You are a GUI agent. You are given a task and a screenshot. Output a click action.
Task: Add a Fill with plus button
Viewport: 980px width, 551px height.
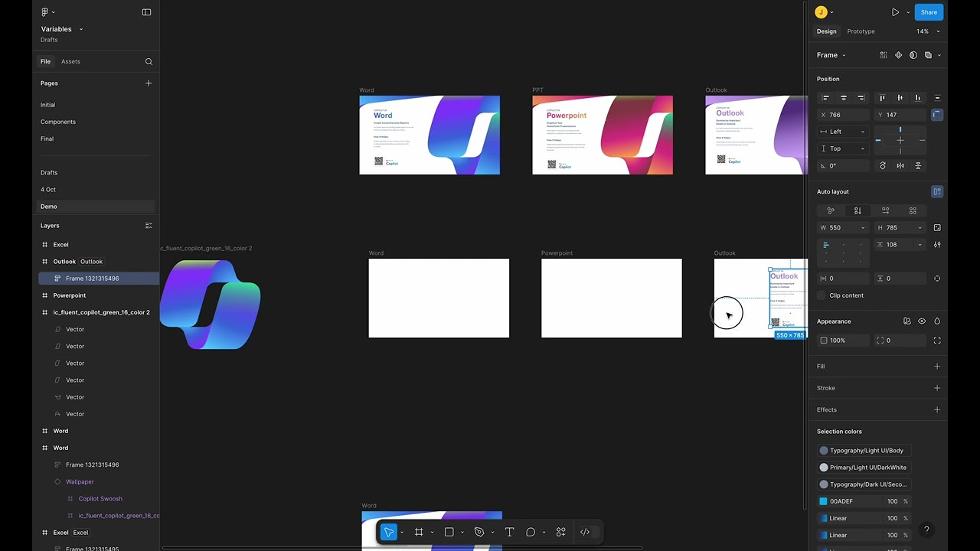click(937, 367)
